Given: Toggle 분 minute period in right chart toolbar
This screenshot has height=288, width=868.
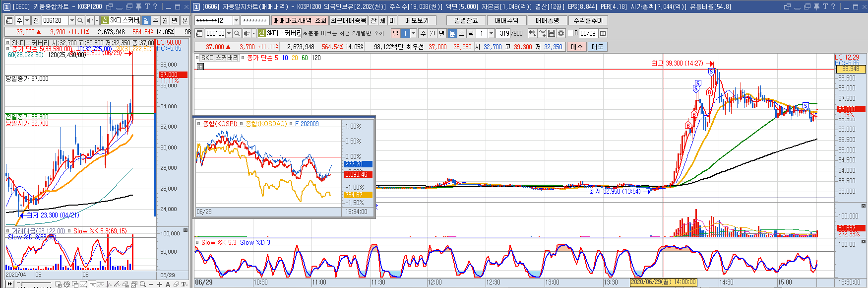Looking at the screenshot, I should pyautogui.click(x=452, y=33).
